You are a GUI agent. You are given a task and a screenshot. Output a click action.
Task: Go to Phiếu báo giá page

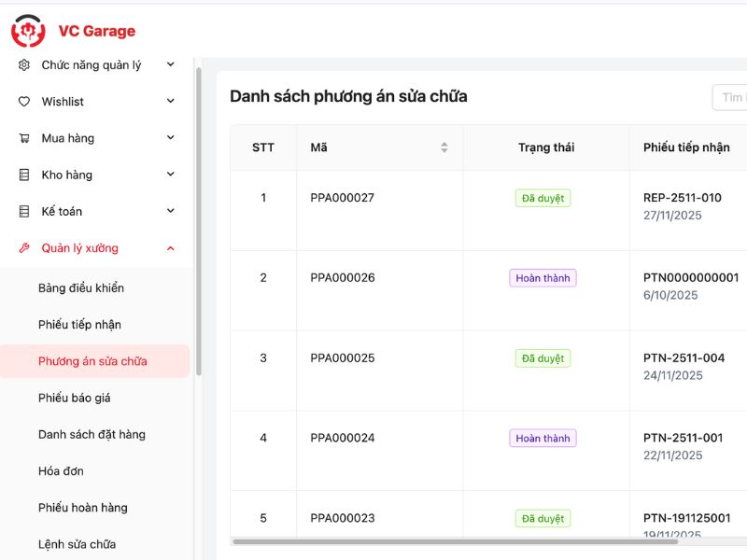75,398
